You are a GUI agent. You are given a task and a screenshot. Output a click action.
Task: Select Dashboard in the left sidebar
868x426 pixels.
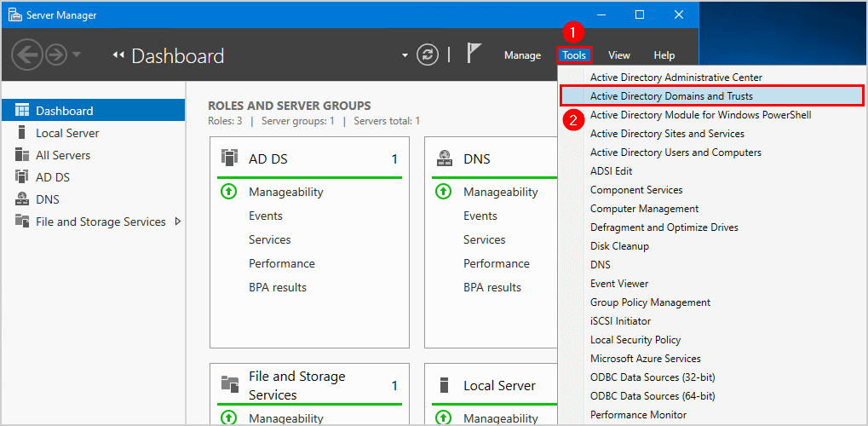coord(93,111)
